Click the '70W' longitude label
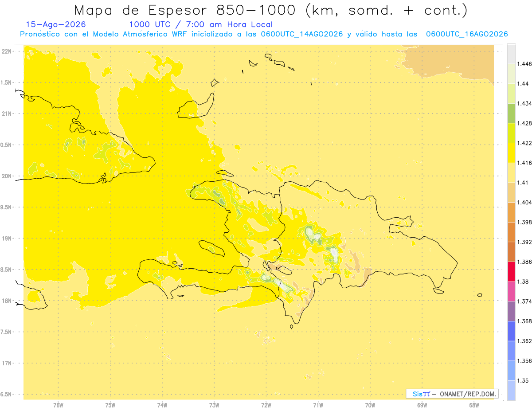This screenshot has width=532, height=411. point(370,405)
